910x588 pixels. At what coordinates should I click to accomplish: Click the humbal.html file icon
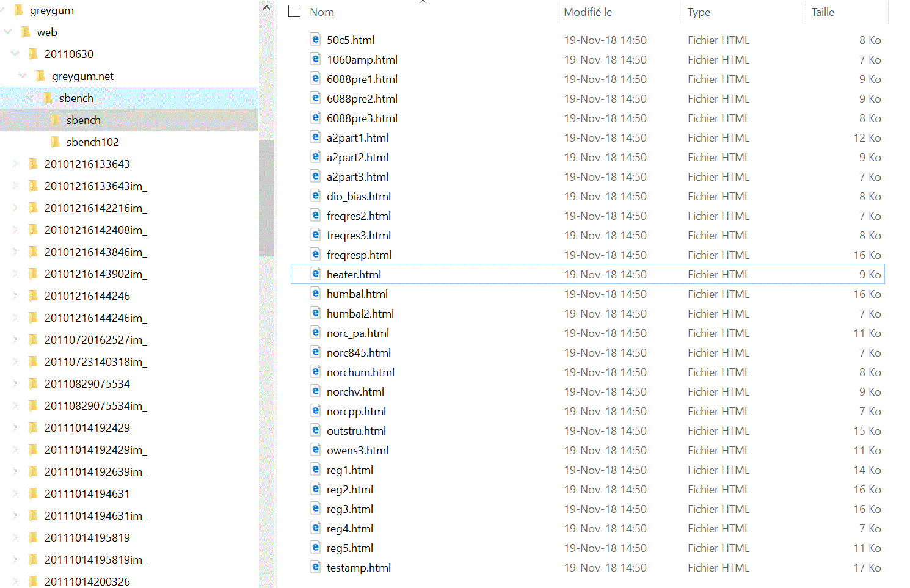tap(315, 294)
